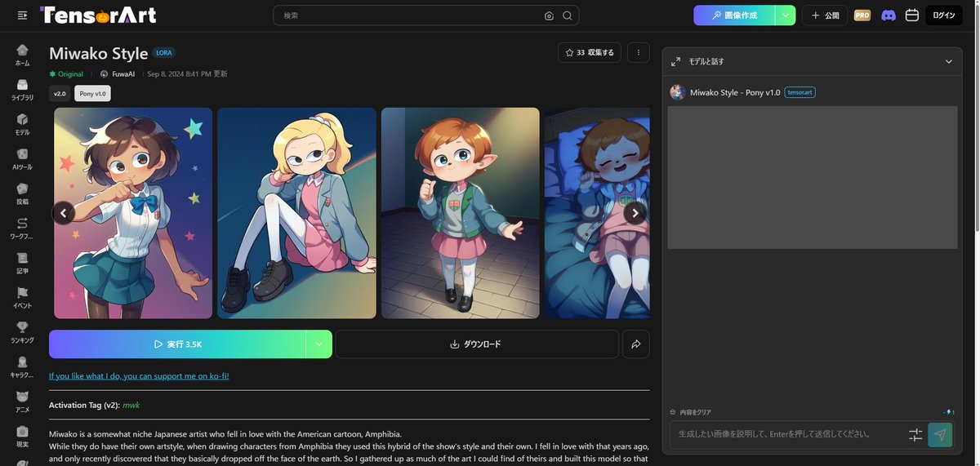Click the mwk activation tag text
Screen dimensions: 980x466
131,405
